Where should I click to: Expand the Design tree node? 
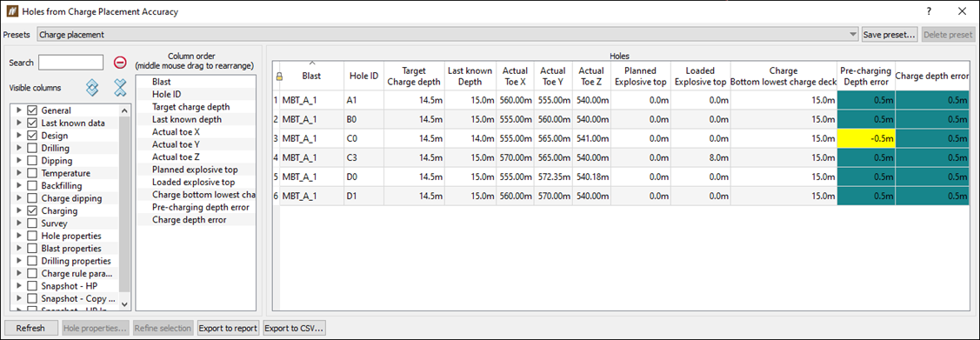[19, 136]
